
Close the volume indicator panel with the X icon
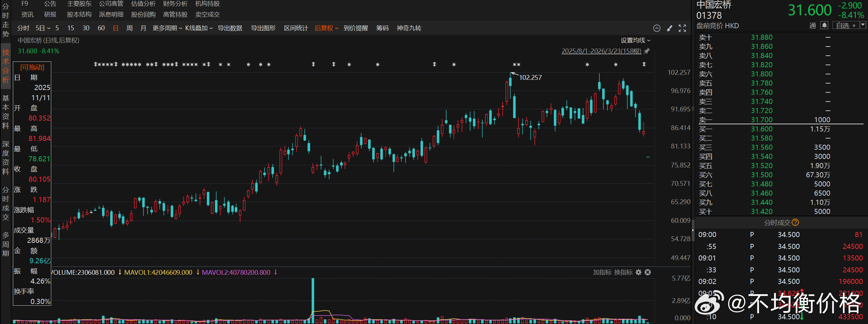click(x=648, y=272)
